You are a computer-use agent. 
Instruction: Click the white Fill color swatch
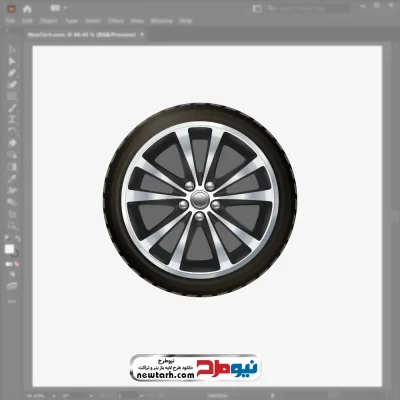pyautogui.click(x=9, y=249)
